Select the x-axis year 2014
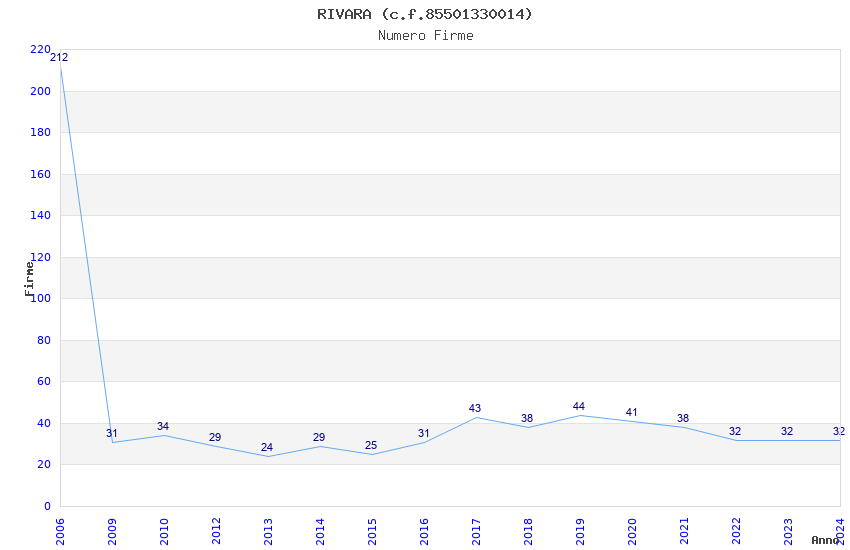850x550 pixels. coord(320,532)
